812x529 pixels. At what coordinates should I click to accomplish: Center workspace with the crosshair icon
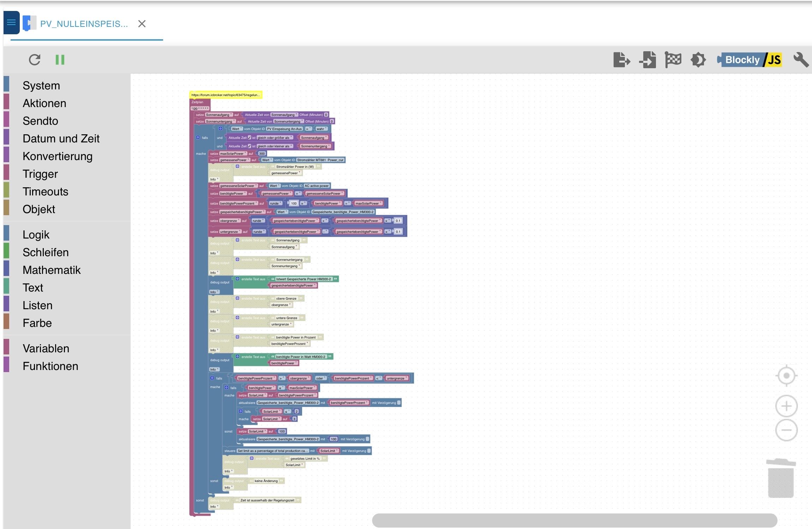tap(786, 376)
